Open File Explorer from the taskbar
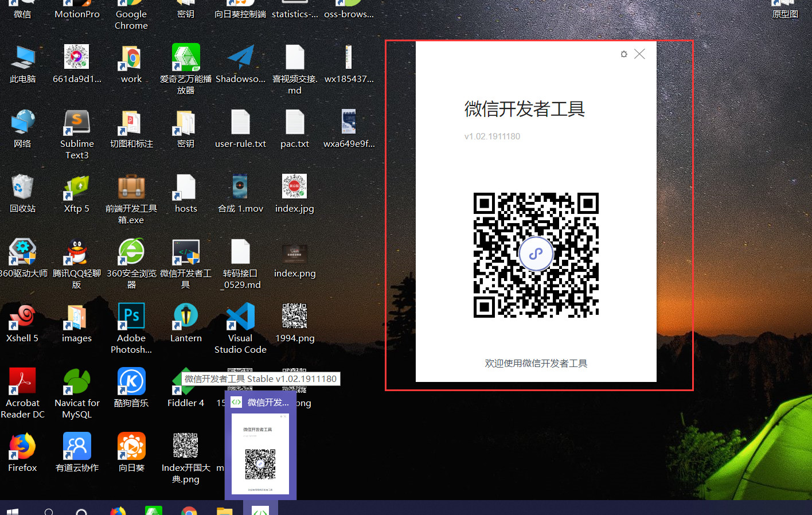 (224, 510)
